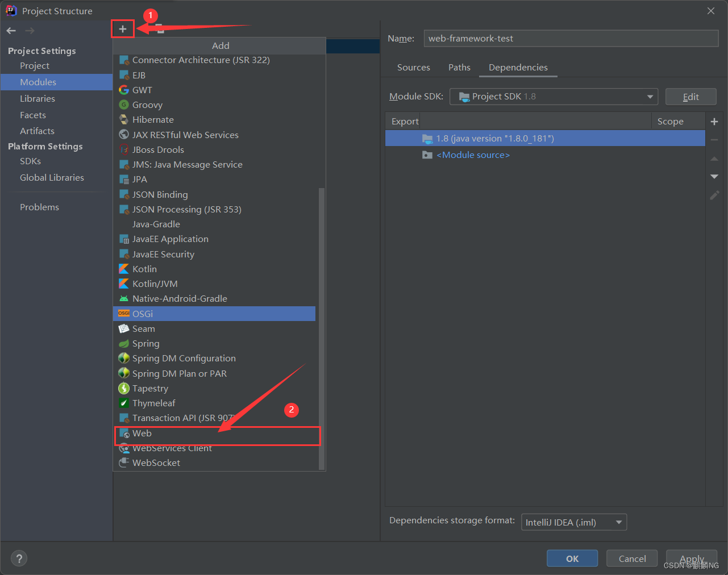
Task: Click the Hibernate framework icon
Action: [x=124, y=119]
